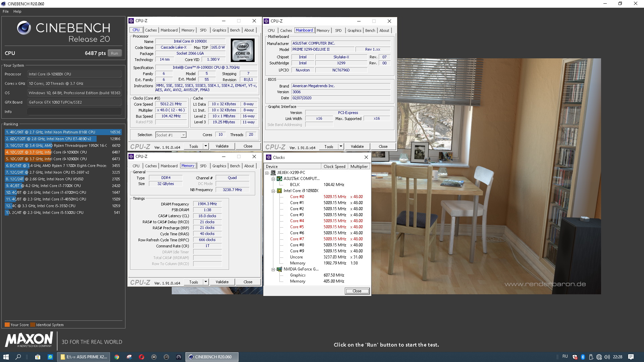644x362 pixels.
Task: Click the Intel Core i9 X-series logo
Action: 243,50
